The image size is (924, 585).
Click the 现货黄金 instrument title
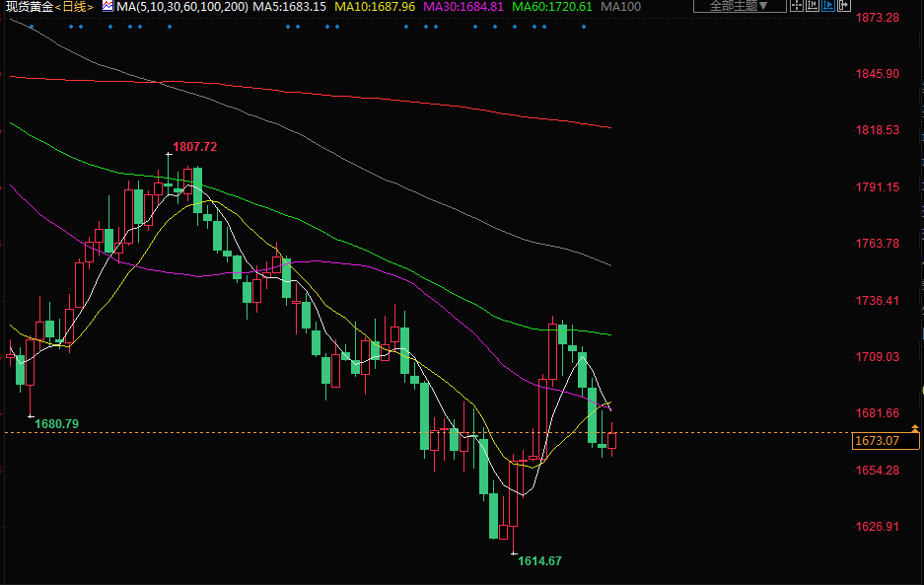(29, 7)
